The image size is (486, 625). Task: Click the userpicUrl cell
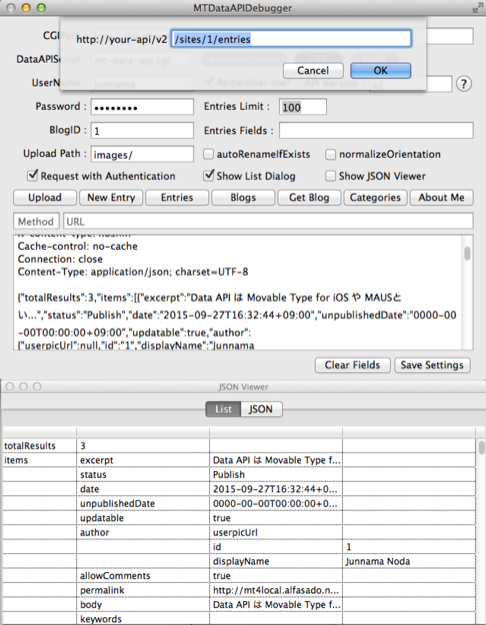pyautogui.click(x=275, y=533)
